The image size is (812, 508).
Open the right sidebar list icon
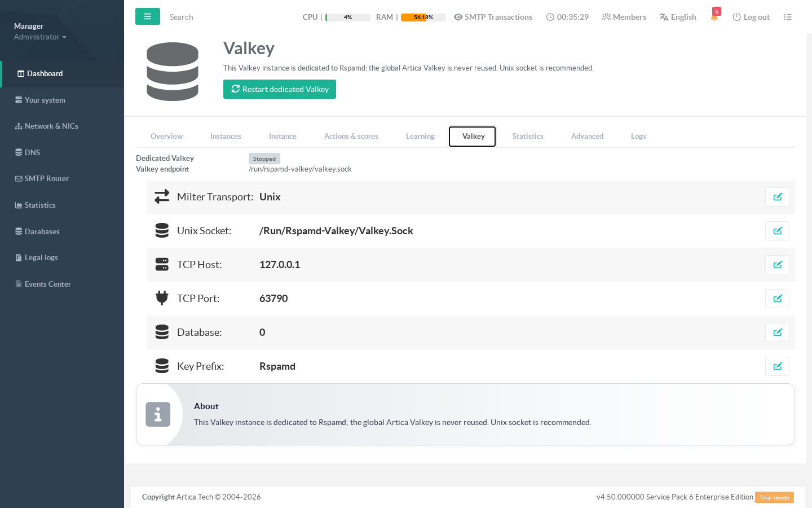pyautogui.click(x=788, y=17)
